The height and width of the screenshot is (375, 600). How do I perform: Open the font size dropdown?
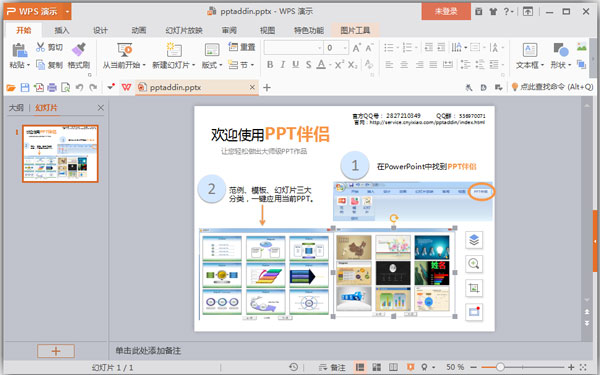point(345,48)
